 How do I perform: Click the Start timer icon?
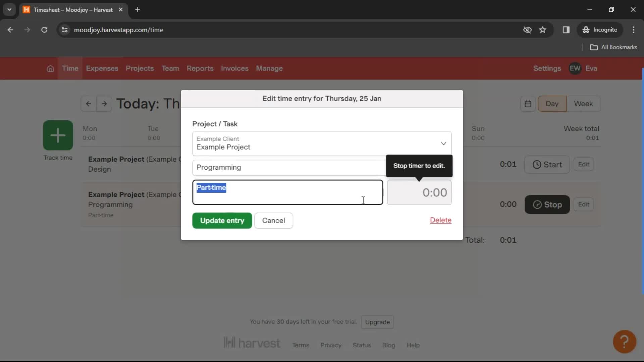[x=537, y=164]
